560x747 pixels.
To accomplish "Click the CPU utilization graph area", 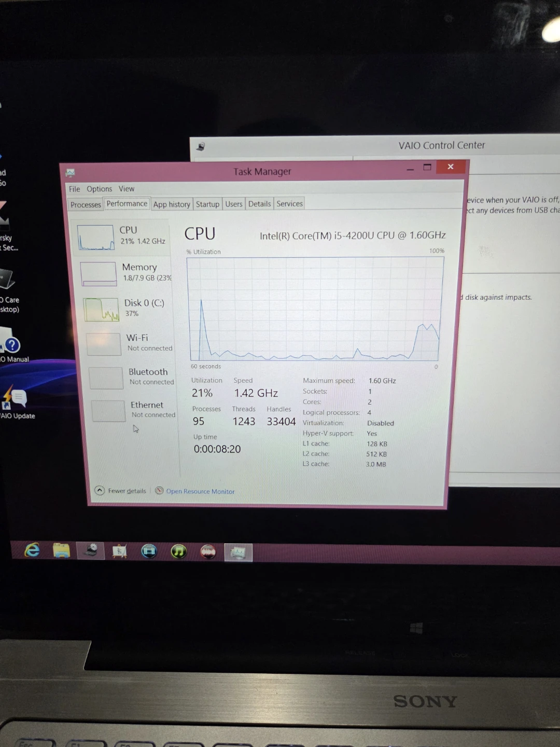I will (315, 309).
